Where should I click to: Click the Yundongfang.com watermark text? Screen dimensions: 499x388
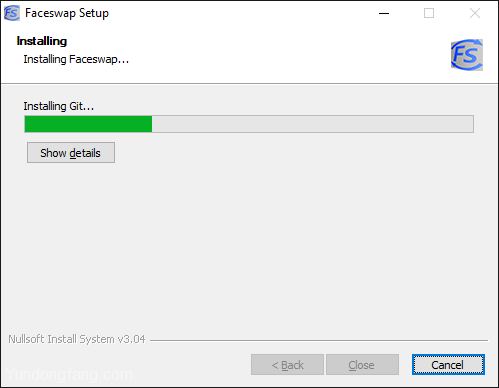(69, 375)
